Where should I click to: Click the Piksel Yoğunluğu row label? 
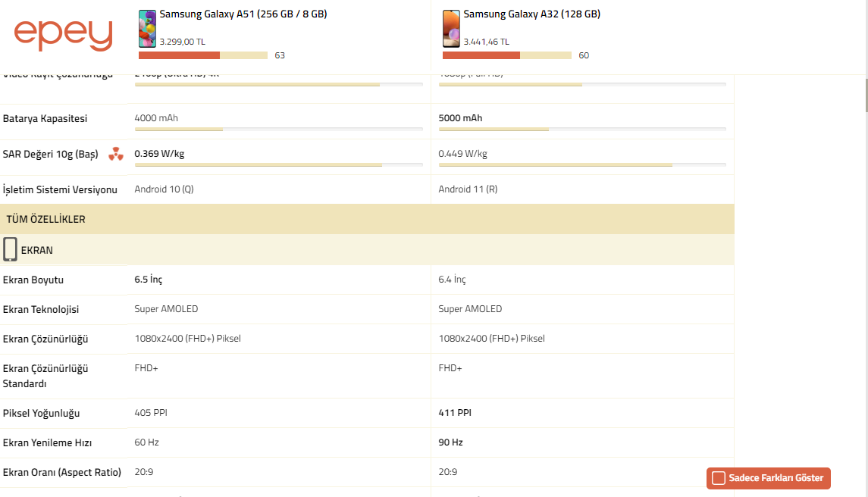point(41,413)
